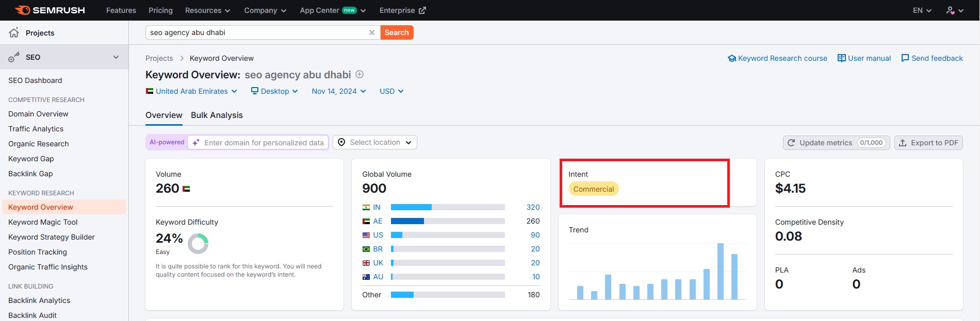This screenshot has width=980, height=321.
Task: Click India volume progress bar
Action: pos(448,207)
